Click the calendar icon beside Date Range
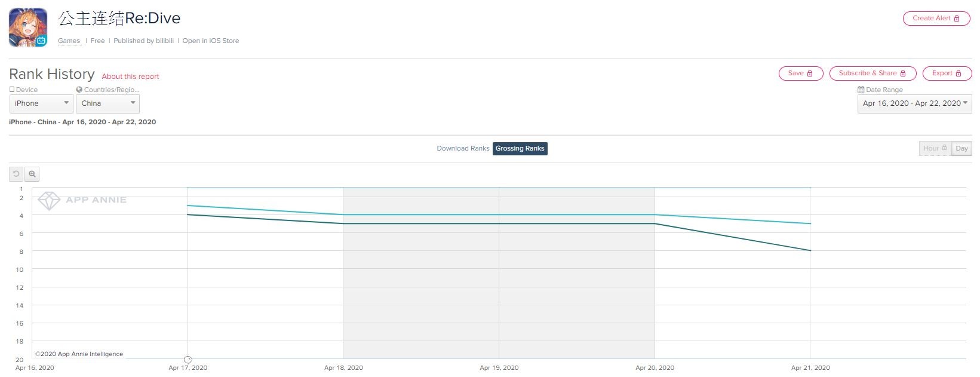 [x=861, y=90]
